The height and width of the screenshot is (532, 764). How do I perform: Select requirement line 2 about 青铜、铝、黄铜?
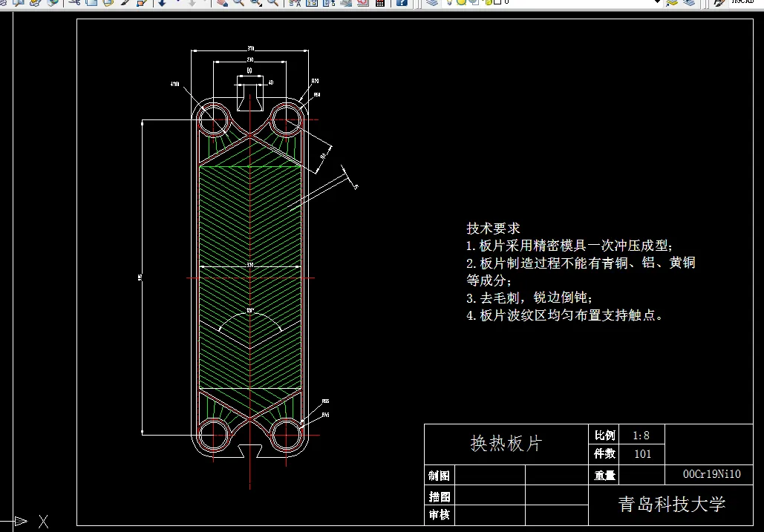581,263
